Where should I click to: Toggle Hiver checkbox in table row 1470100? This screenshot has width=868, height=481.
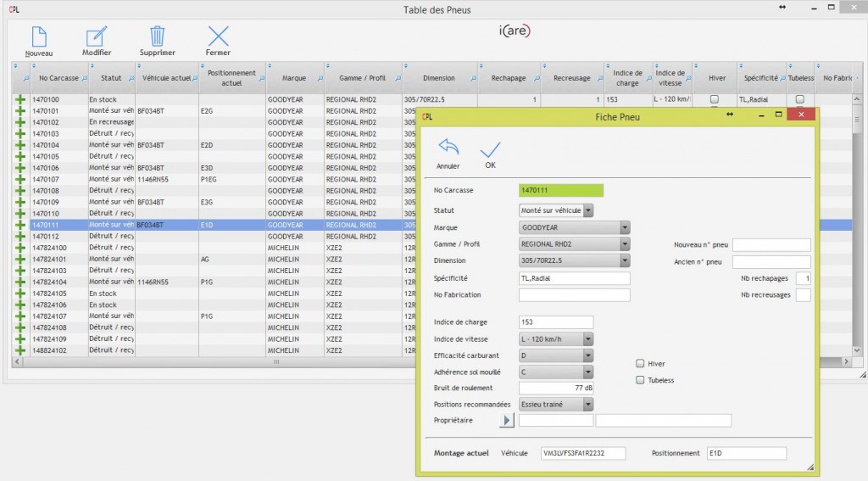[x=715, y=99]
